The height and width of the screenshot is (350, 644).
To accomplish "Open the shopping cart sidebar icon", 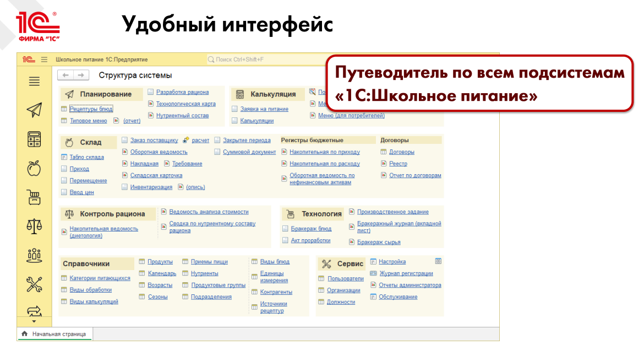I will (x=34, y=197).
